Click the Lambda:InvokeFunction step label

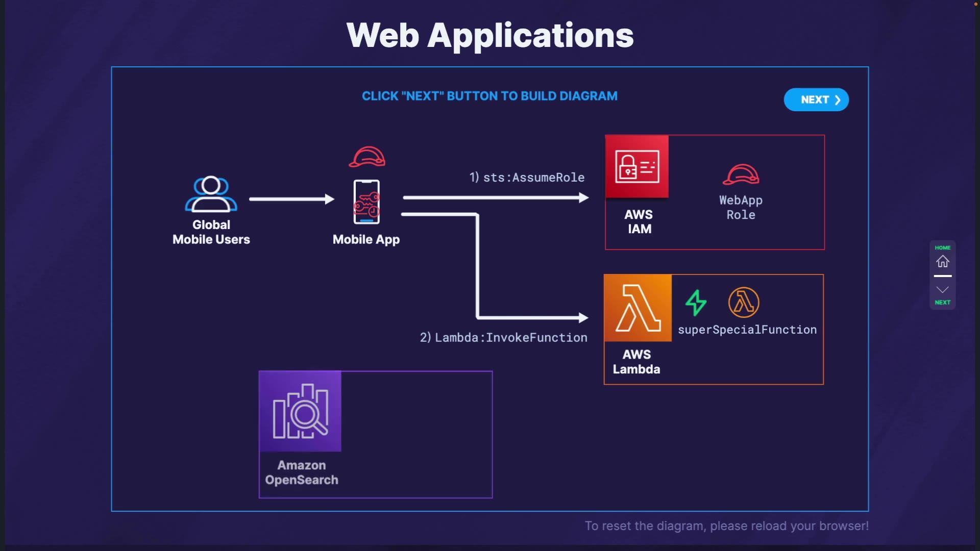coord(503,338)
